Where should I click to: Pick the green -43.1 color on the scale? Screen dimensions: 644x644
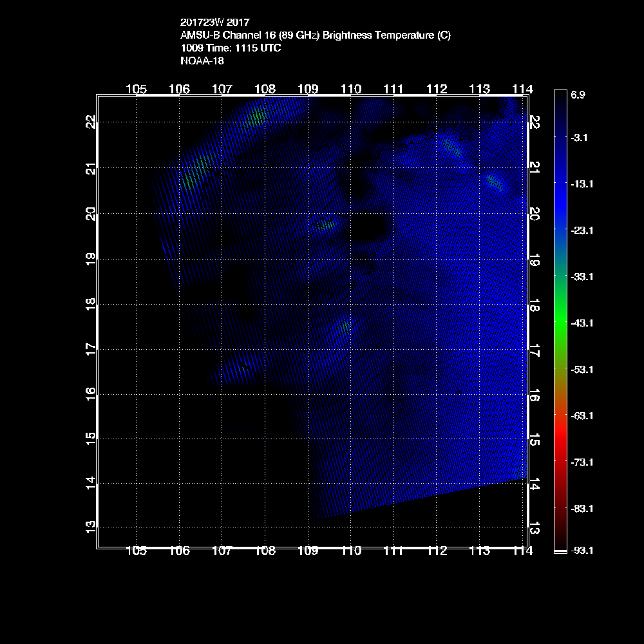[x=559, y=322]
